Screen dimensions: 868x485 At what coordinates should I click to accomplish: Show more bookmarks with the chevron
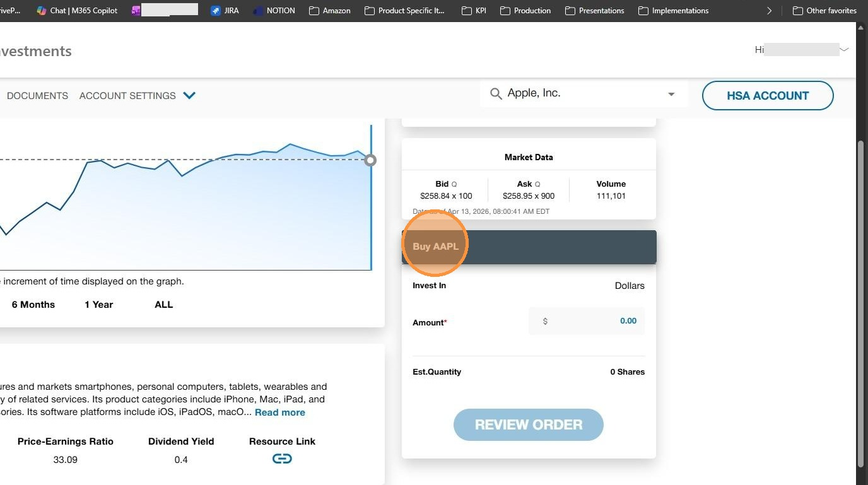(769, 11)
